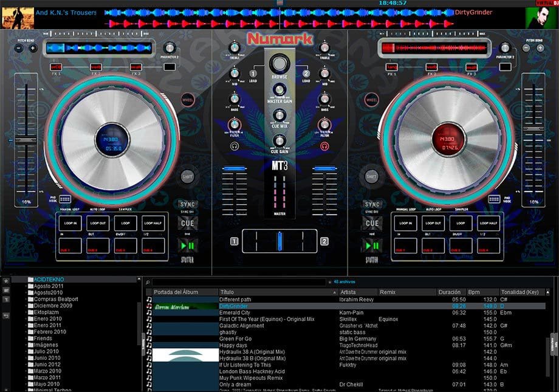
Task: Click channel 1 volume fader handle
Action: point(234,168)
